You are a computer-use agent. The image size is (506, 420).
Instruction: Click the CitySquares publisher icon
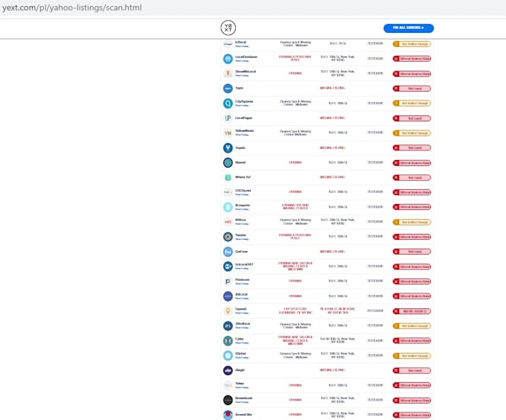[x=228, y=104]
